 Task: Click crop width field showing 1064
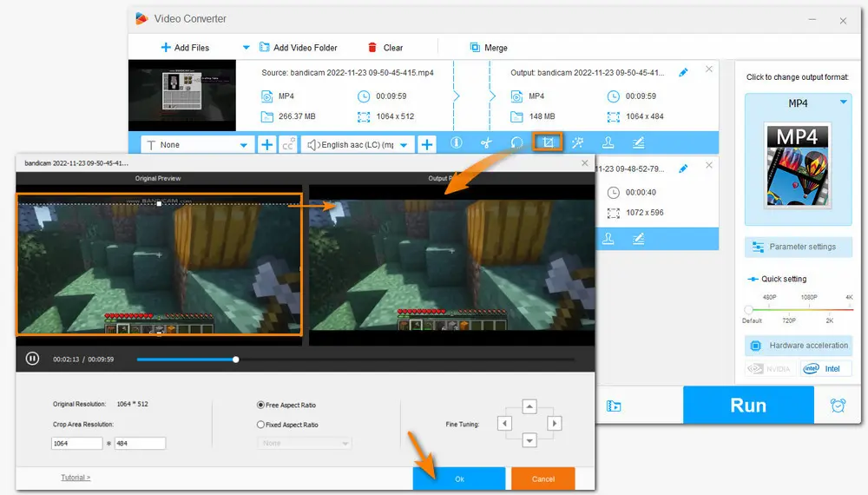coord(77,443)
